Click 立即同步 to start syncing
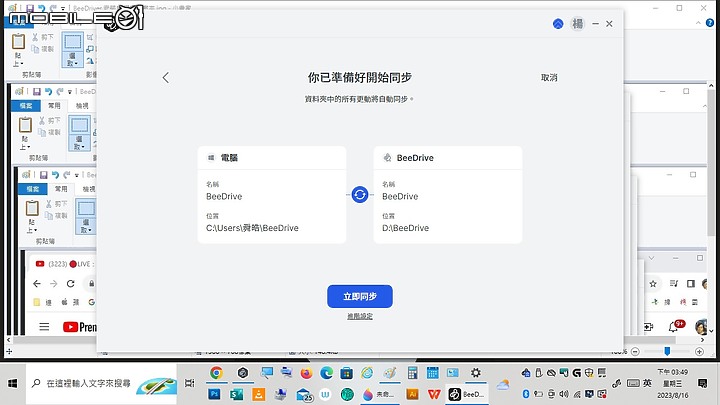Screen dimensions: 720x405 point(360,296)
